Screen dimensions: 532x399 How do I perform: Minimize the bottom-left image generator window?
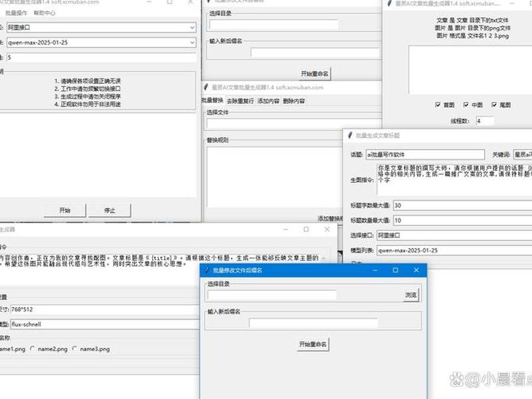pos(285,229)
